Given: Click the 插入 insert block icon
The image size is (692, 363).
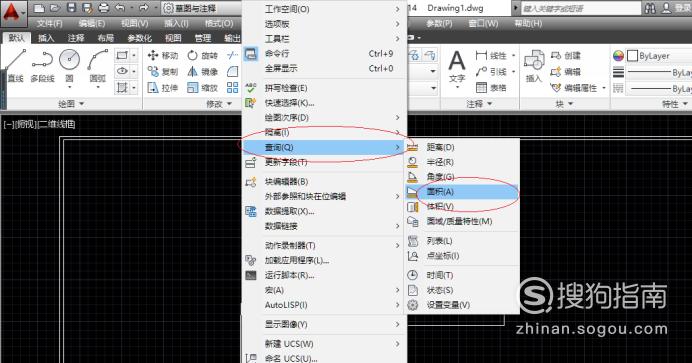Looking at the screenshot, I should [534, 66].
